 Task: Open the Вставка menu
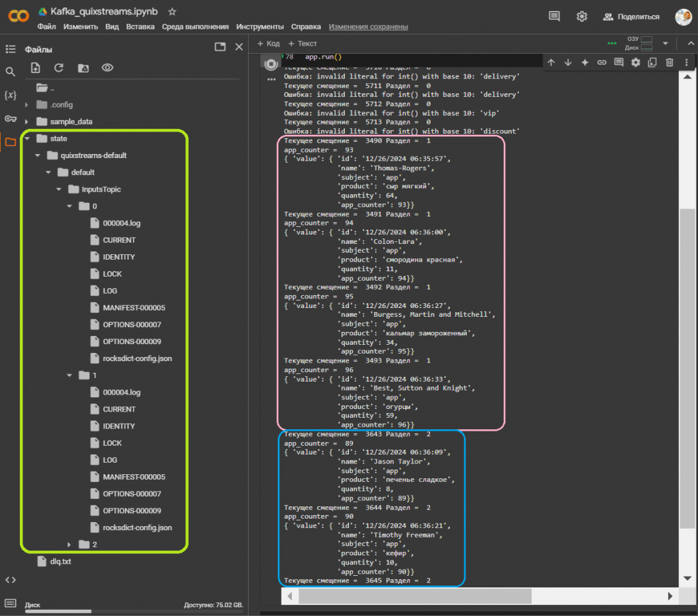coord(140,27)
